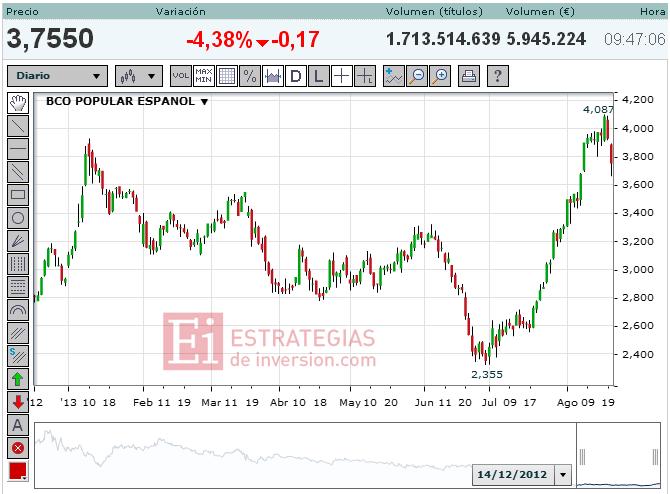Click the 2,355 minimum label
Image resolution: width=670 pixels, height=494 pixels.
pos(487,375)
